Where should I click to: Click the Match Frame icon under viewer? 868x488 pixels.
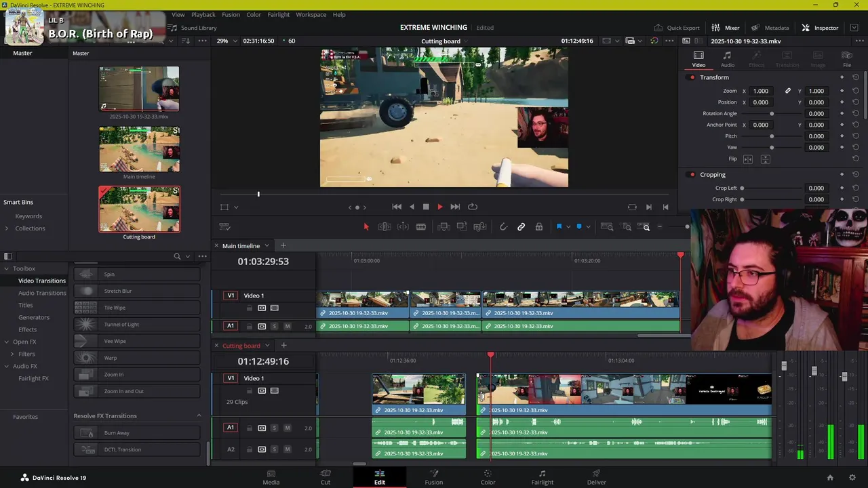(x=632, y=207)
